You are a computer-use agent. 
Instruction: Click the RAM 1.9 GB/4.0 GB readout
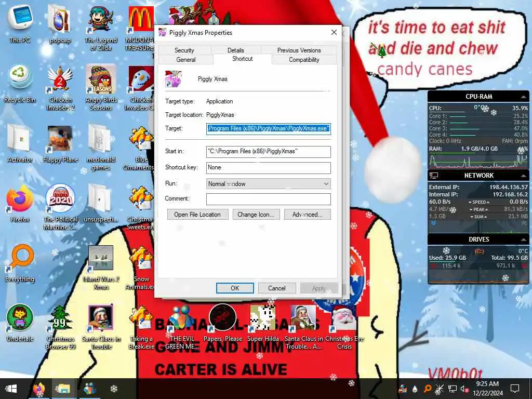(479, 149)
